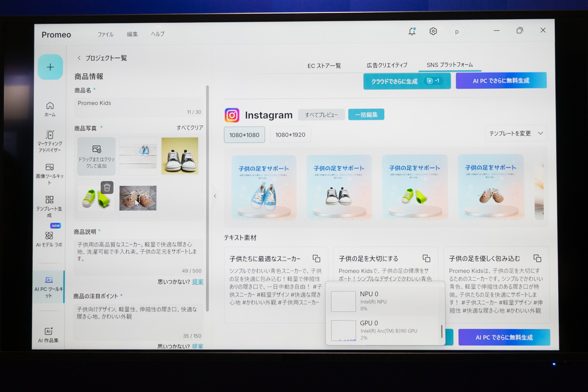The height and width of the screenshot is (392, 588).
Task: Open the notifications bell
Action: pyautogui.click(x=412, y=31)
